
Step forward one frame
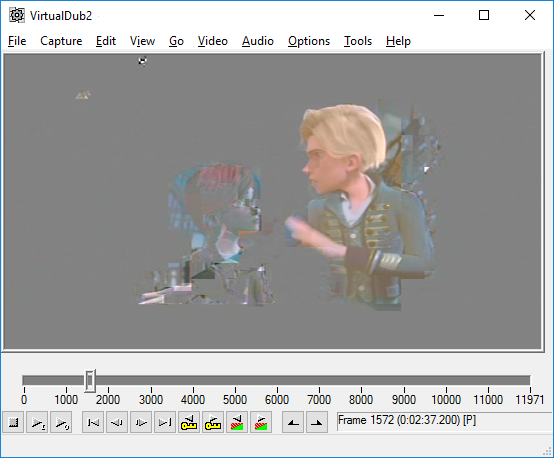click(141, 422)
